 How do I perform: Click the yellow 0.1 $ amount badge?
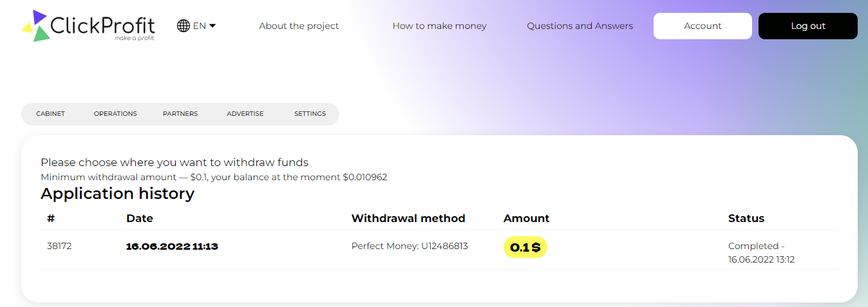(x=525, y=247)
